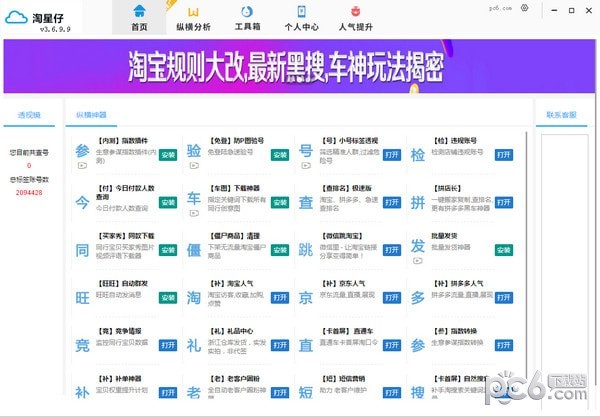This screenshot has height=417, width=600.
Task: Open the 人气提升 popularity boost tab
Action: tap(355, 19)
